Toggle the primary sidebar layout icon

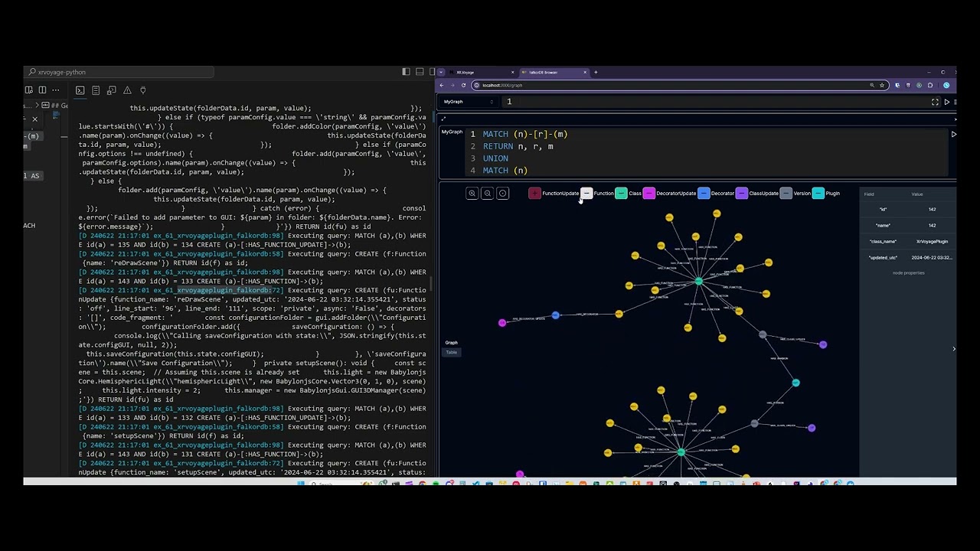click(x=406, y=72)
